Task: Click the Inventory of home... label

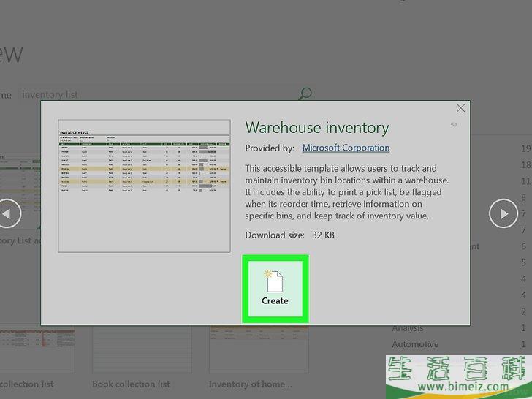Action: 251,384
